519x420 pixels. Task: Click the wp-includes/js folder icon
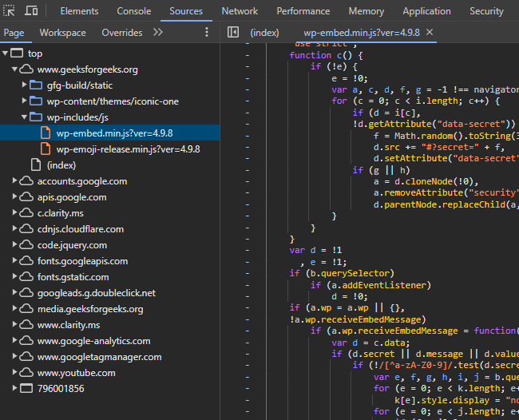pyautogui.click(x=36, y=117)
